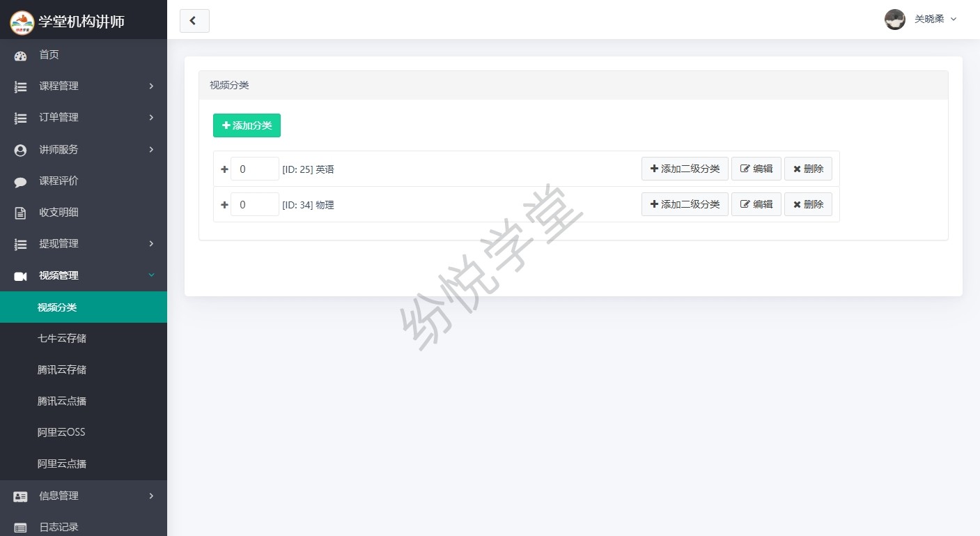Click the sort order field for 英语

pyautogui.click(x=254, y=169)
